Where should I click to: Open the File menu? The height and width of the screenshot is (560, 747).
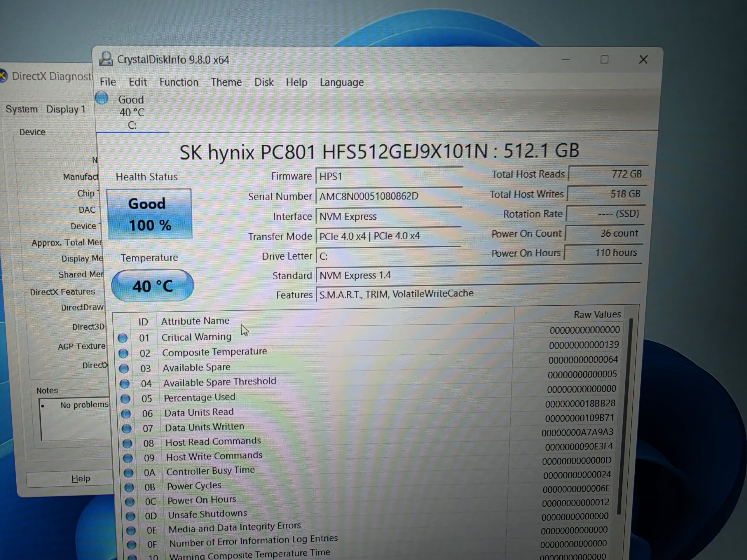coord(108,82)
